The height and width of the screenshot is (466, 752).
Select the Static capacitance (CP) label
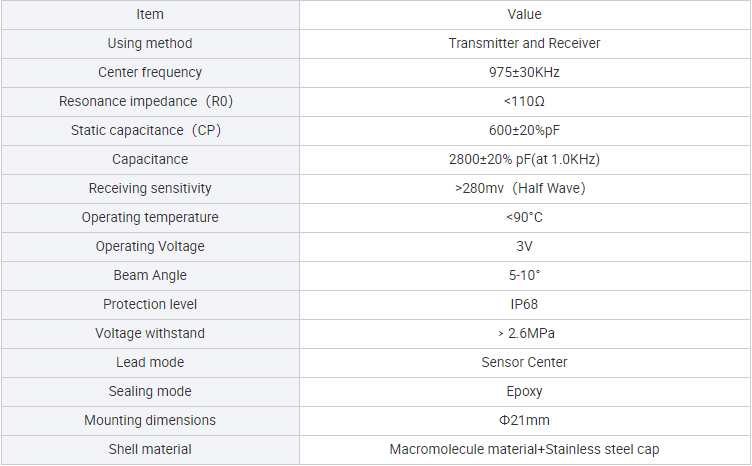pos(146,130)
